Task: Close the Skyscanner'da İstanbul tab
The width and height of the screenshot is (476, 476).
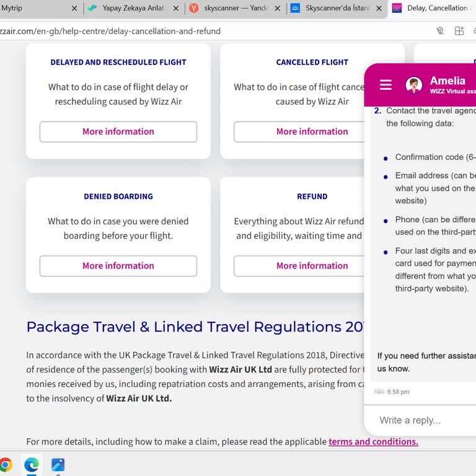Action: point(379,9)
